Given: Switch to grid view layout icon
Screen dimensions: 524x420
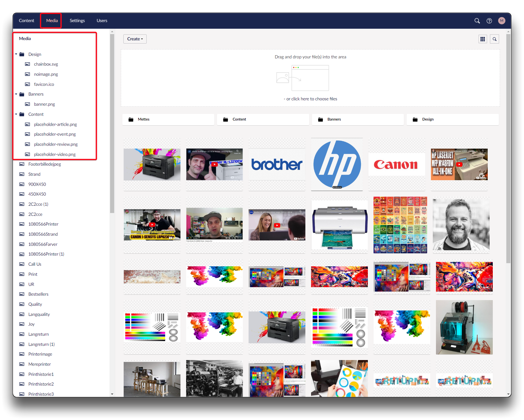Looking at the screenshot, I should (x=482, y=39).
